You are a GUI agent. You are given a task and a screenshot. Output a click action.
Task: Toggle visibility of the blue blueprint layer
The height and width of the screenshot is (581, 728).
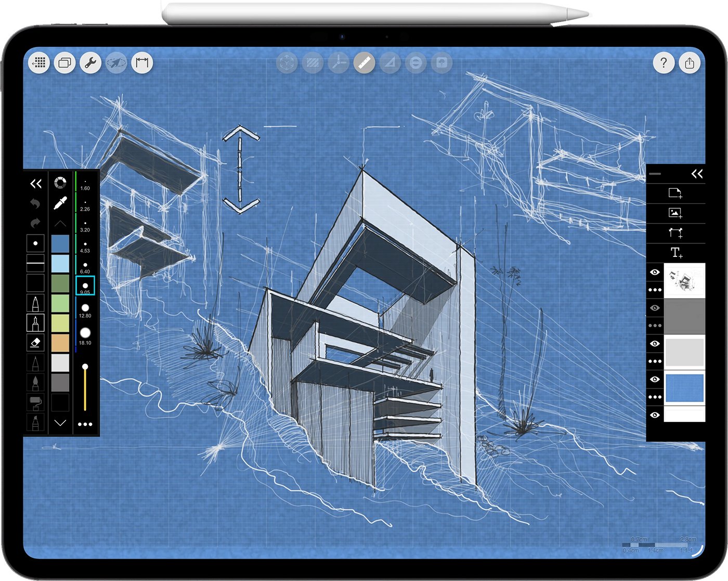pos(655,379)
